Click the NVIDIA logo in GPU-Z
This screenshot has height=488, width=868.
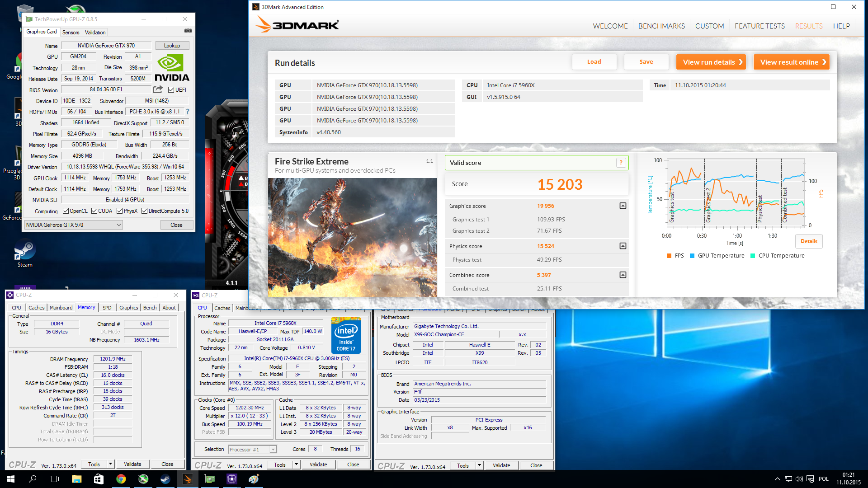coord(172,68)
